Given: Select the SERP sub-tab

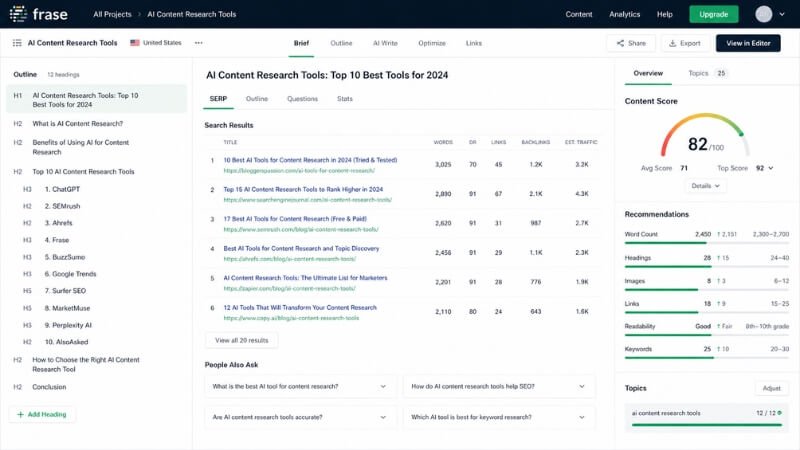Looking at the screenshot, I should point(218,99).
